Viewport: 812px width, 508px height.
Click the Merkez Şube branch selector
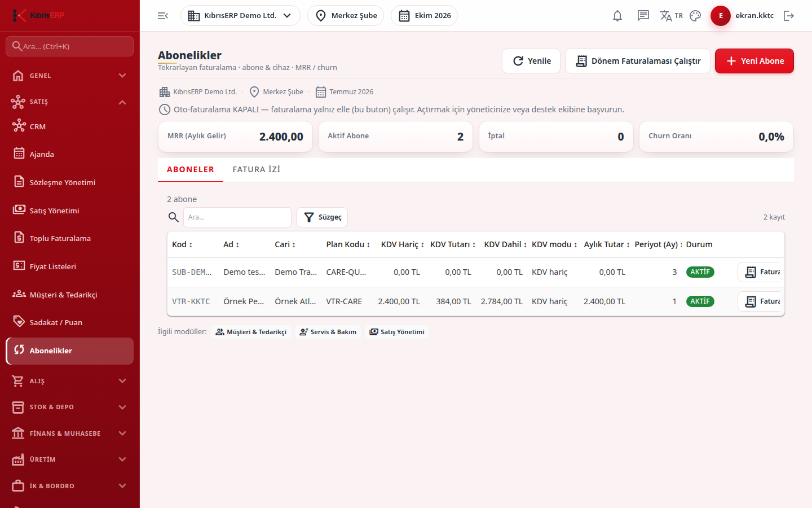(346, 16)
